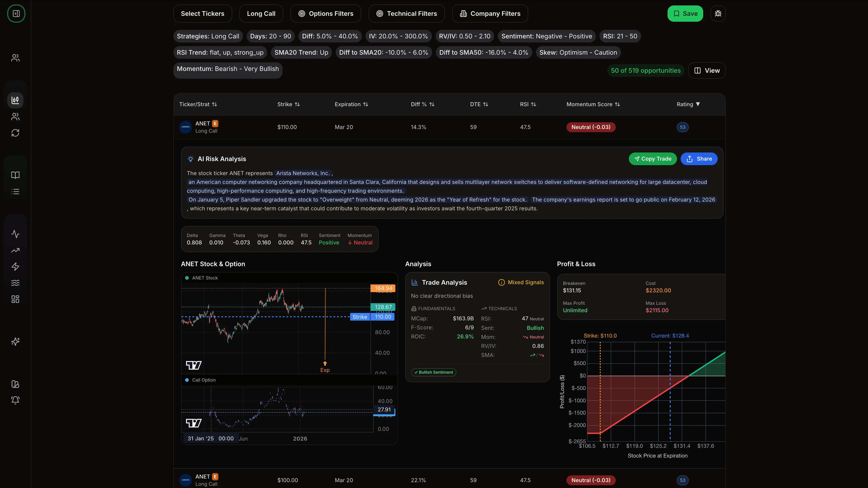The image size is (868, 488).
Task: Sort the table by Ticker/Strat
Action: click(x=198, y=104)
